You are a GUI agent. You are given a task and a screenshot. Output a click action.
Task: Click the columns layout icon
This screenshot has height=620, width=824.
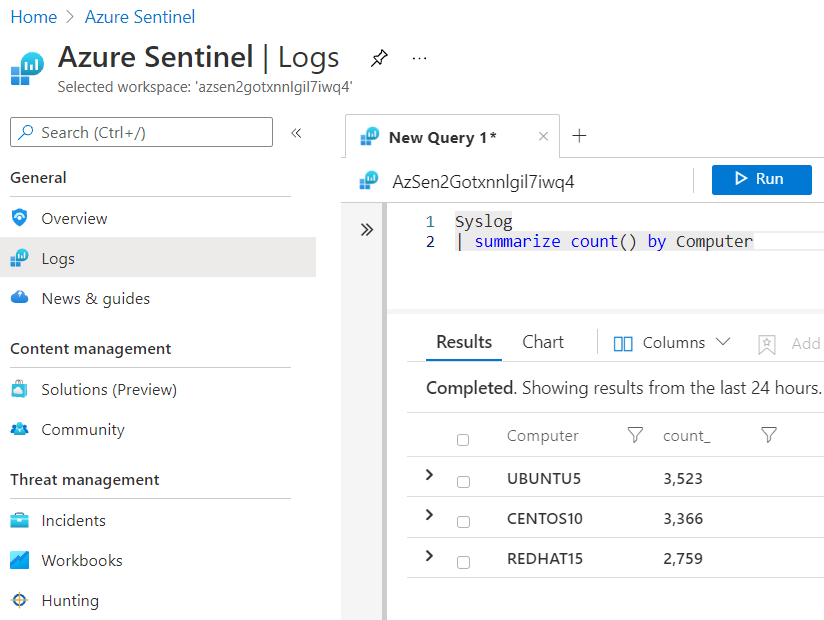coord(623,344)
